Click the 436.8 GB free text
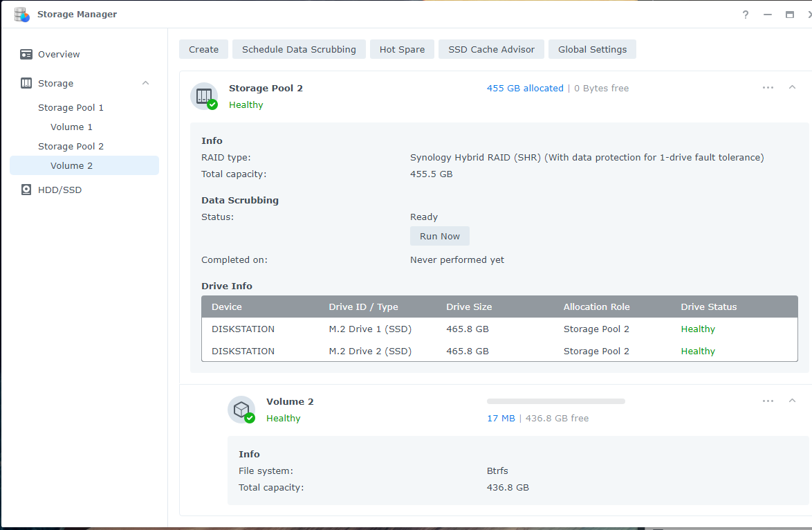 557,419
